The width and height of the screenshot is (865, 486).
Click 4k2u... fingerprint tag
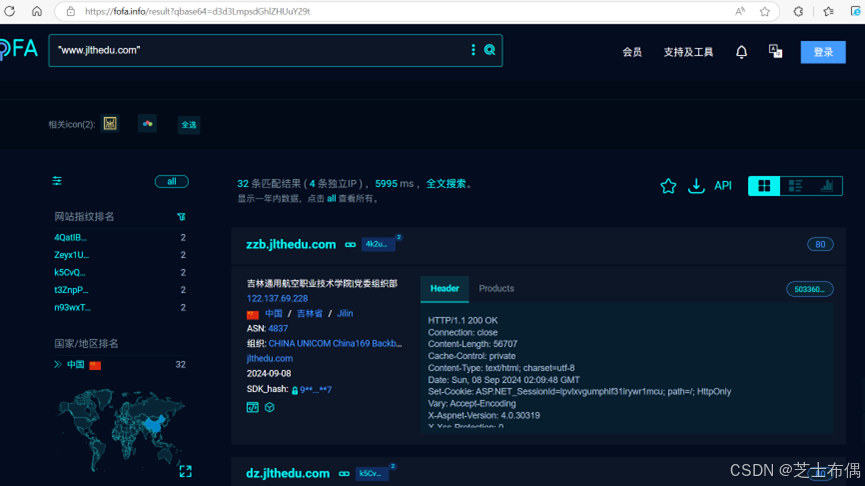[x=378, y=244]
